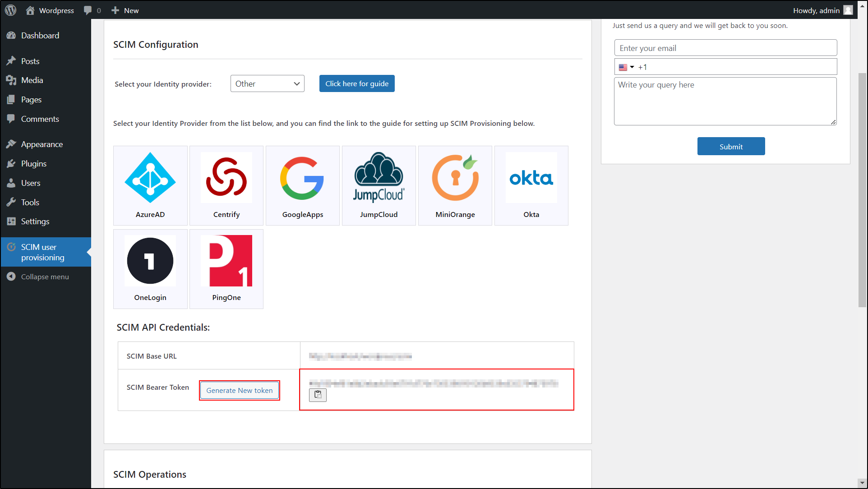Image resolution: width=868 pixels, height=489 pixels.
Task: Open the Identity Provider dropdown
Action: [x=267, y=83]
